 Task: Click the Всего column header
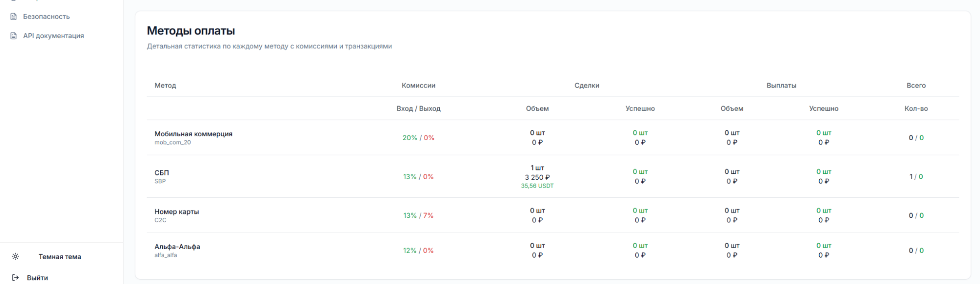916,85
